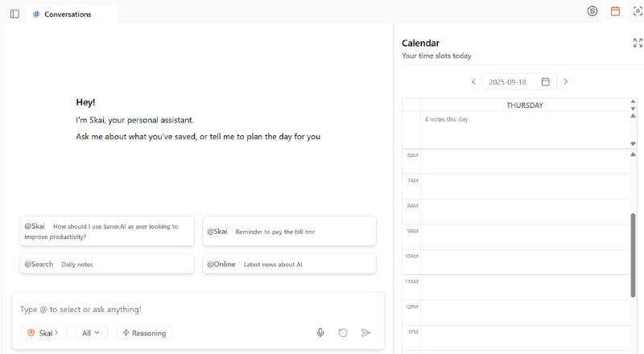Screen dimensions: 644x354
Task: Select the '@Online Latest news about AI' suggestion
Action: [x=289, y=264]
